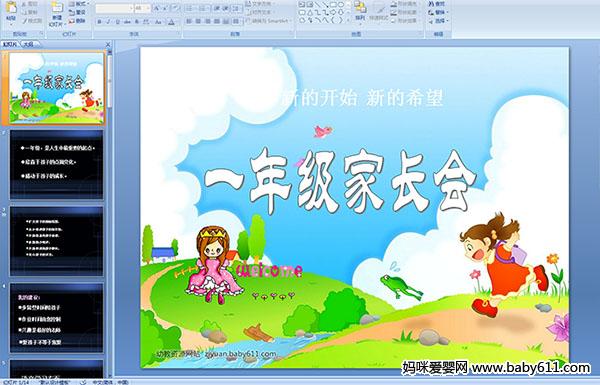This screenshot has height=385, width=600.
Task: Select the oval shape in the shapes gallery
Action: pyautogui.click(x=341, y=5)
